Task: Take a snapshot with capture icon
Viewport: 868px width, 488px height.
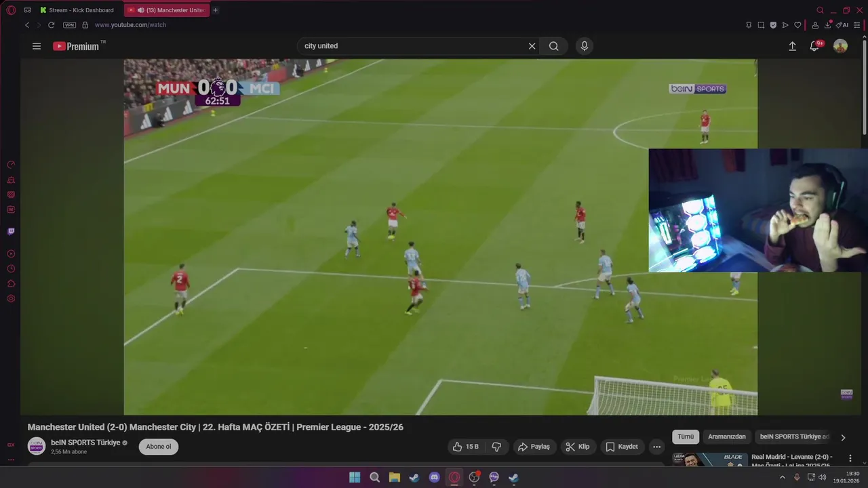Action: click(x=761, y=25)
